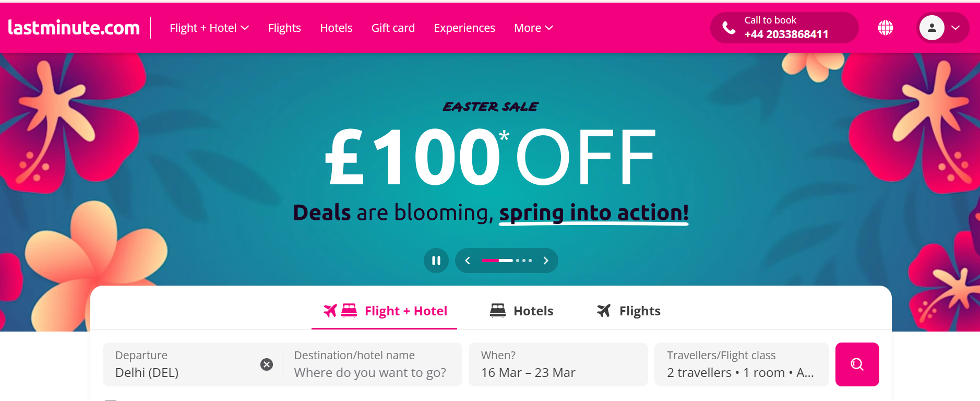This screenshot has width=980, height=401.
Task: Open Flights in the top navigation
Action: point(284,28)
